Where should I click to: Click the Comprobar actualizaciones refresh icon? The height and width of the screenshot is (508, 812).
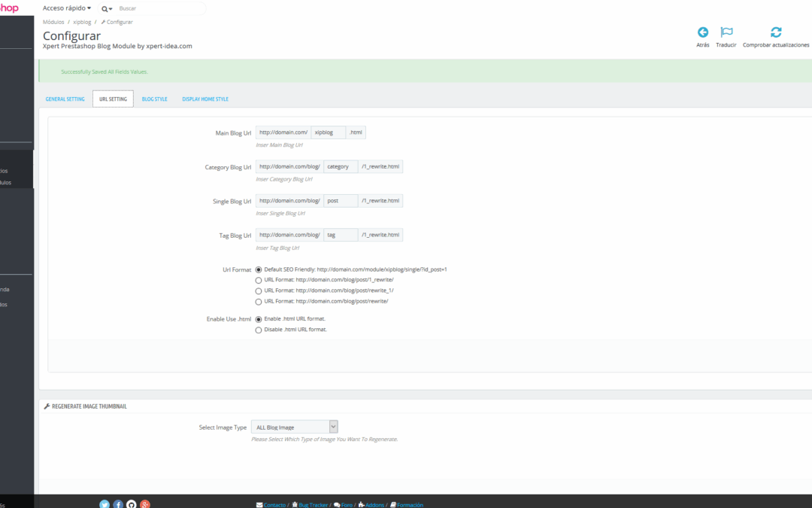(x=776, y=32)
